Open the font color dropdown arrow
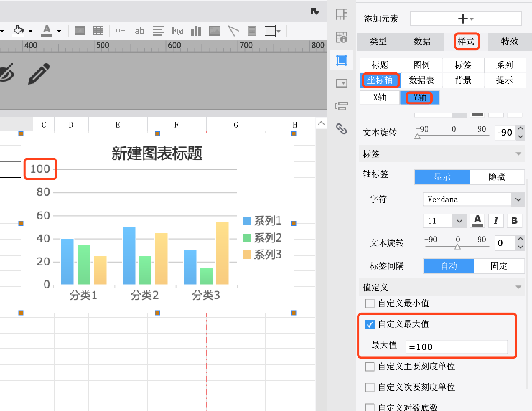The width and height of the screenshot is (532, 411). pos(59,31)
